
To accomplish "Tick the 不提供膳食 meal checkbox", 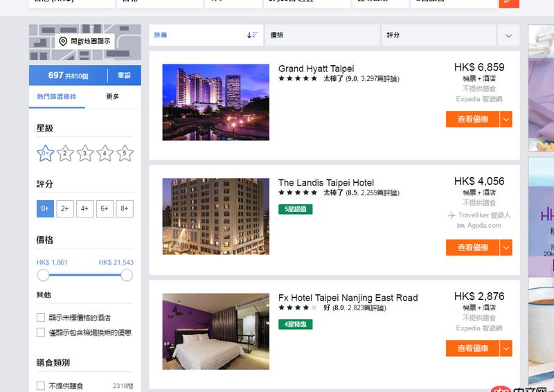I will click(41, 386).
